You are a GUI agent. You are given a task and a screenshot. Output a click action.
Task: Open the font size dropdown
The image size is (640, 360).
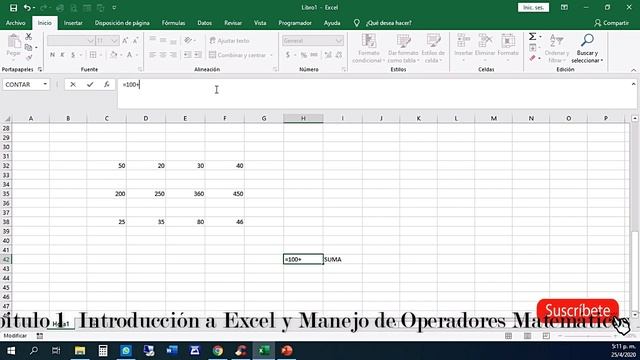pos(114,41)
